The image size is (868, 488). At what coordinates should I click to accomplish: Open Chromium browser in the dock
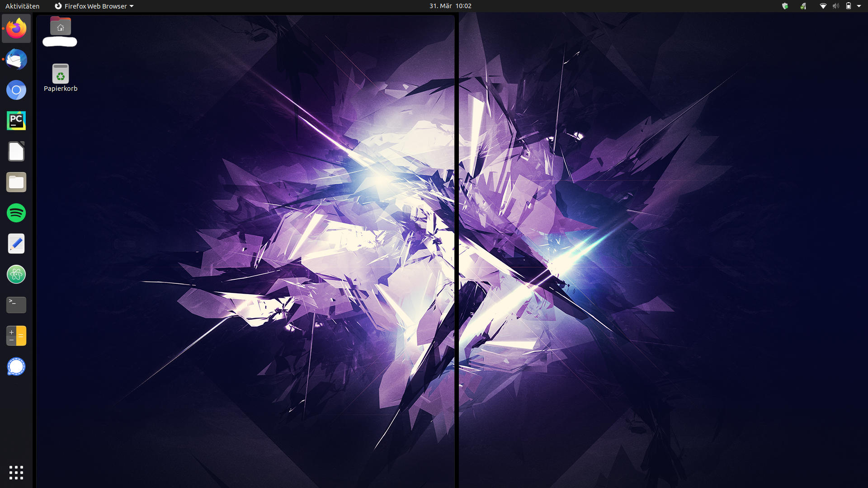tap(16, 90)
